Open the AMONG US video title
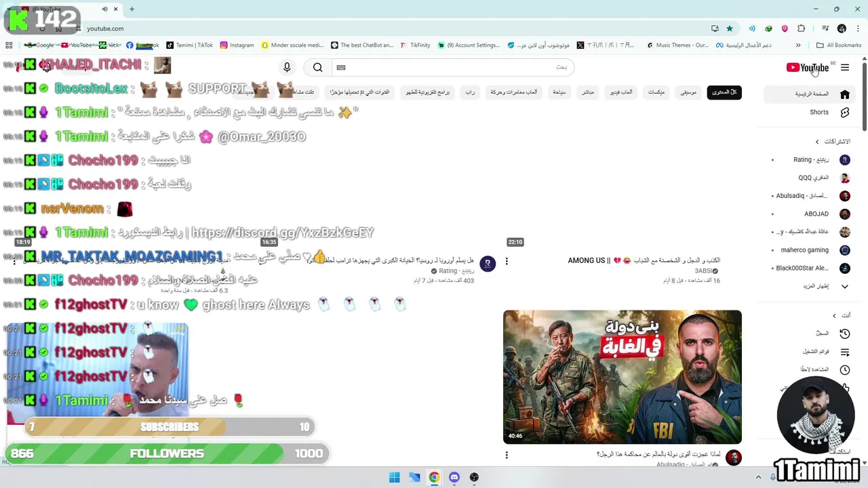Screen dimensions: 868x488 (x=644, y=260)
